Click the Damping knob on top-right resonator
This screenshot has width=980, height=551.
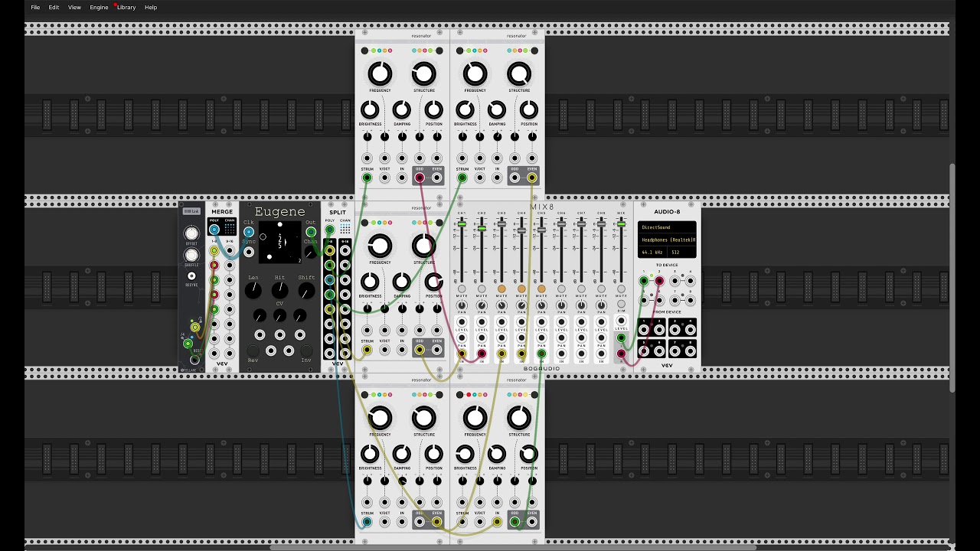[497, 110]
